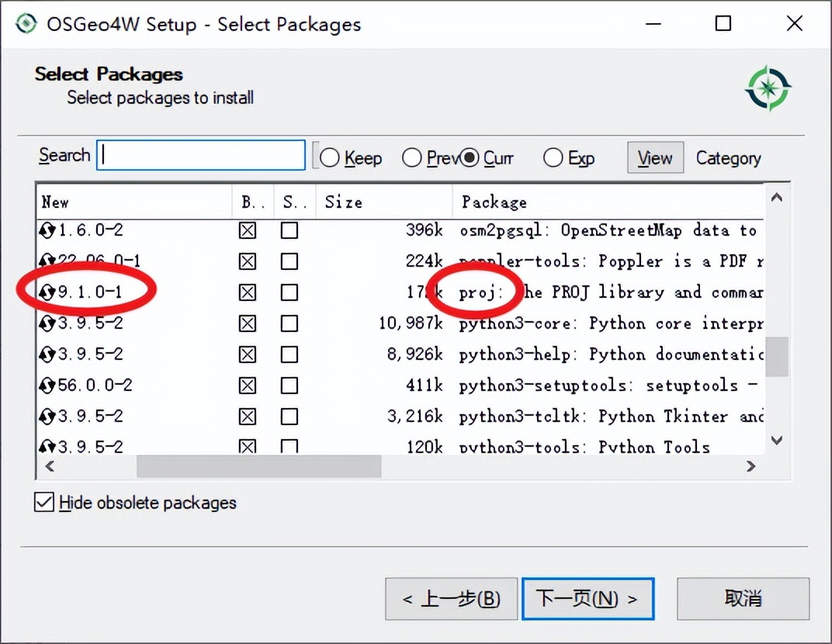Click the Category view mode label
This screenshot has height=644, width=832.
coord(729,158)
